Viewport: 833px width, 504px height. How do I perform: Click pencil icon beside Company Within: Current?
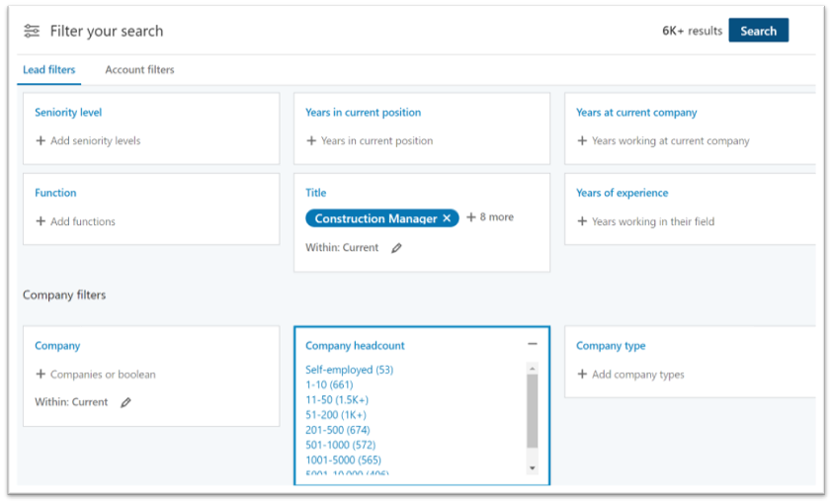(x=125, y=403)
